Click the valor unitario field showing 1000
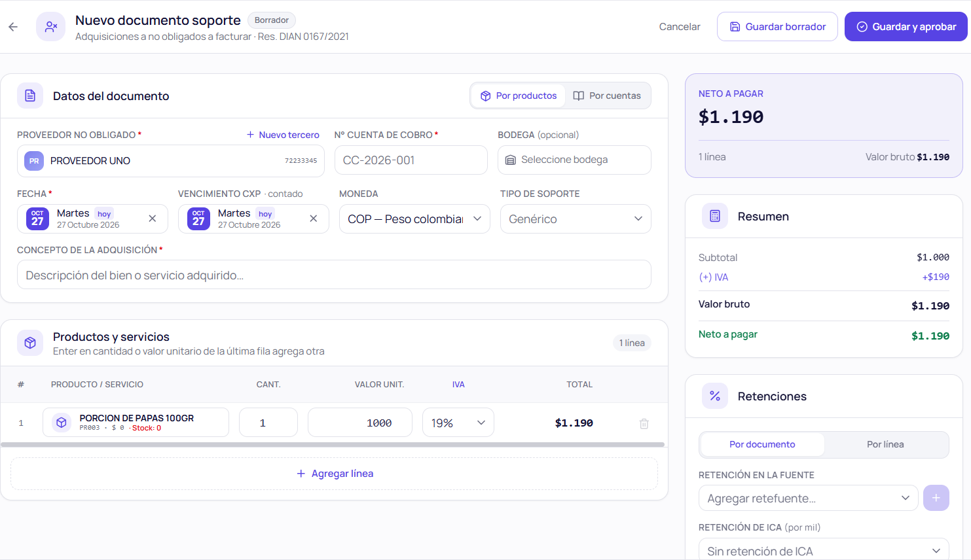 360,423
